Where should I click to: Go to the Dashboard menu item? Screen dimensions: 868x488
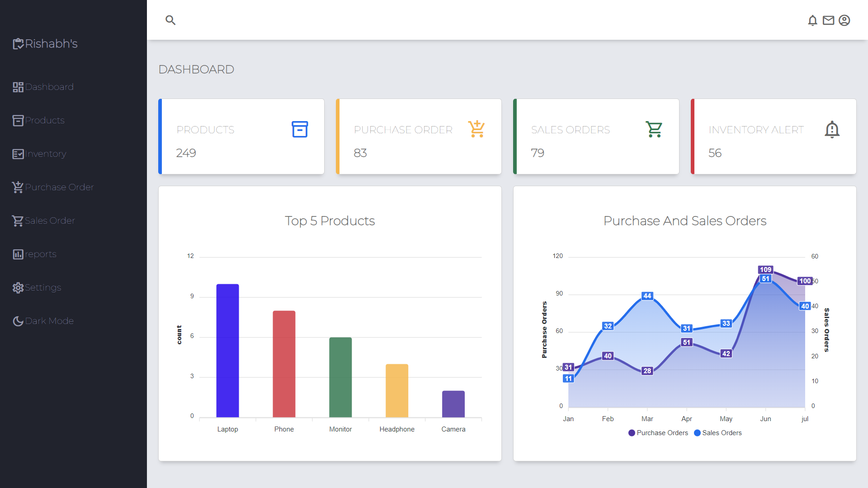point(49,87)
